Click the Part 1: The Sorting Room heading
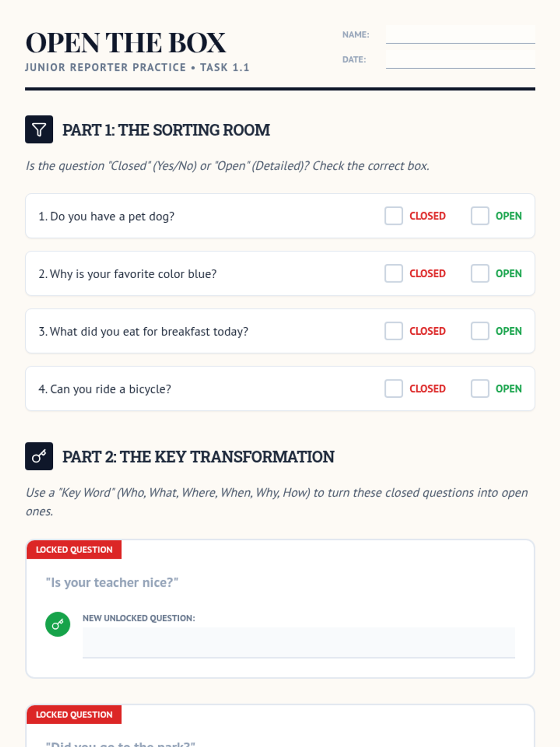Viewport: 560px width, 747px height. (x=166, y=130)
